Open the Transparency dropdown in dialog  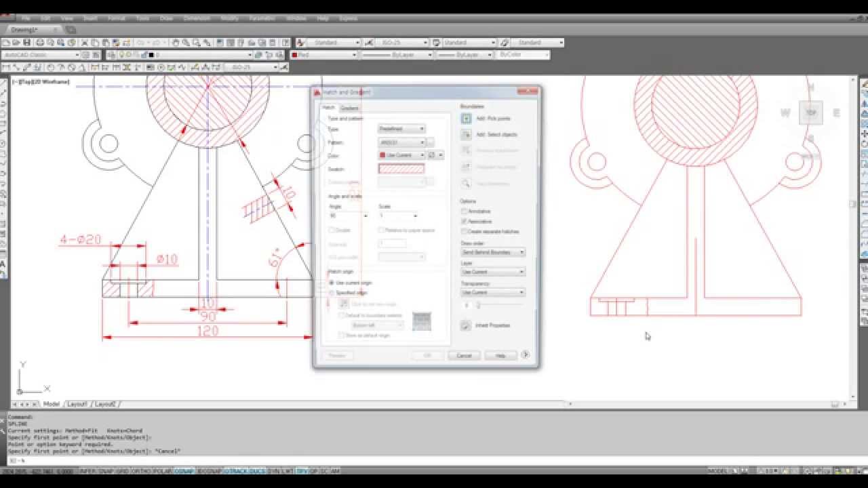click(x=493, y=292)
